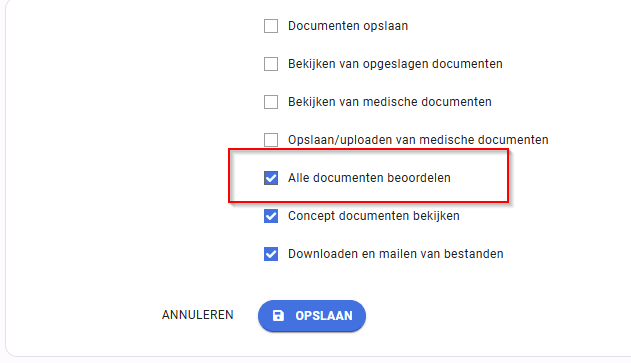Untick Downloaden en mailen van bestanden checkbox
The width and height of the screenshot is (631, 363).
pyautogui.click(x=271, y=254)
